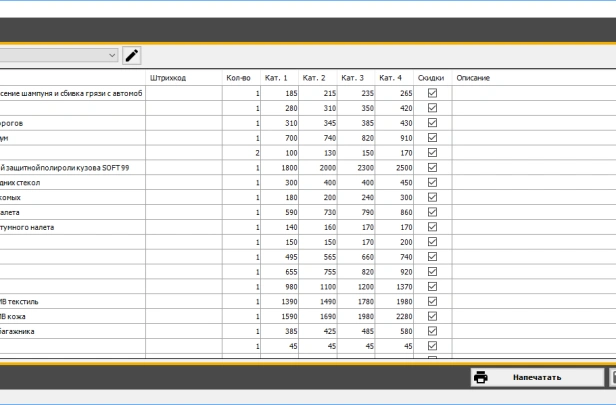Toggle Скидки checkbox in the ИВ текстиль row
616x405 pixels.
coord(432,301)
